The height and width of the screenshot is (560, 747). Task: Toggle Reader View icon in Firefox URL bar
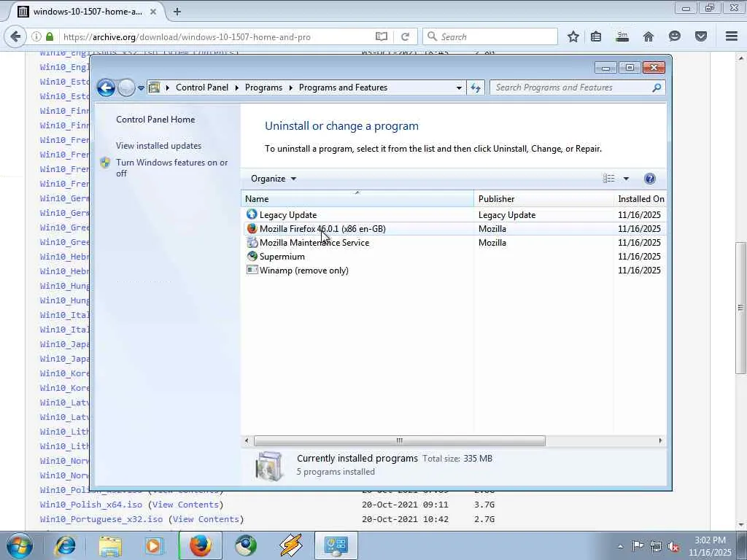(x=381, y=36)
